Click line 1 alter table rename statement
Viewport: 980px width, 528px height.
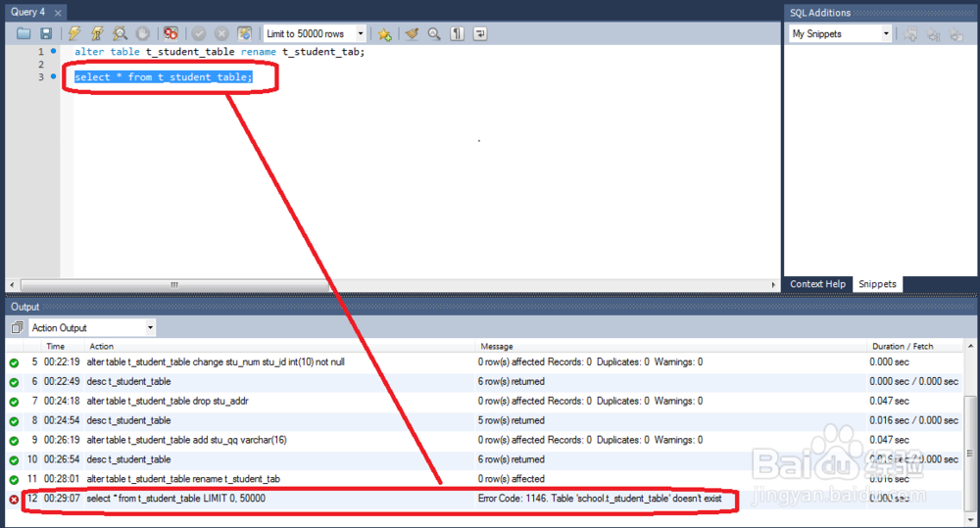(220, 52)
